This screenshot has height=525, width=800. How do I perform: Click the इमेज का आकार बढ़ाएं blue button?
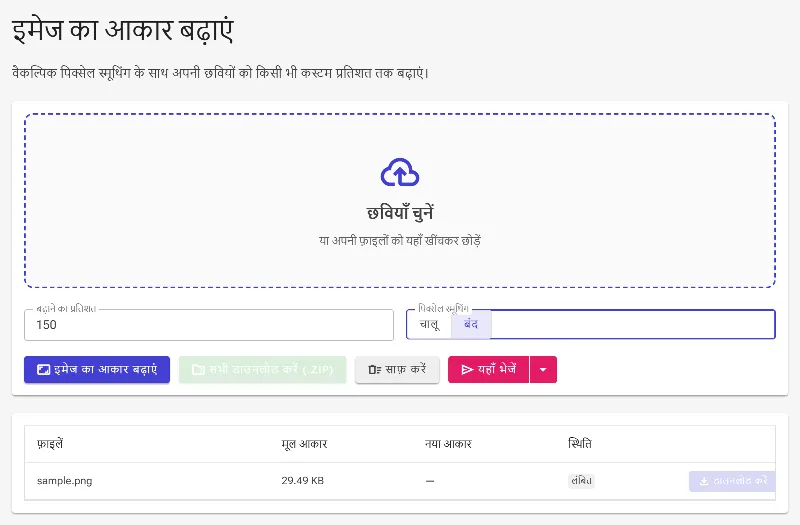pos(97,369)
